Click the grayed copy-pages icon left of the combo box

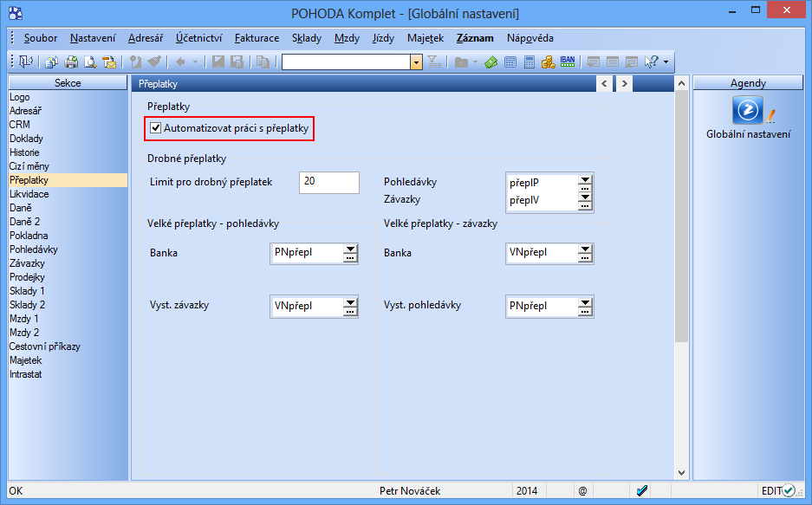tap(263, 62)
